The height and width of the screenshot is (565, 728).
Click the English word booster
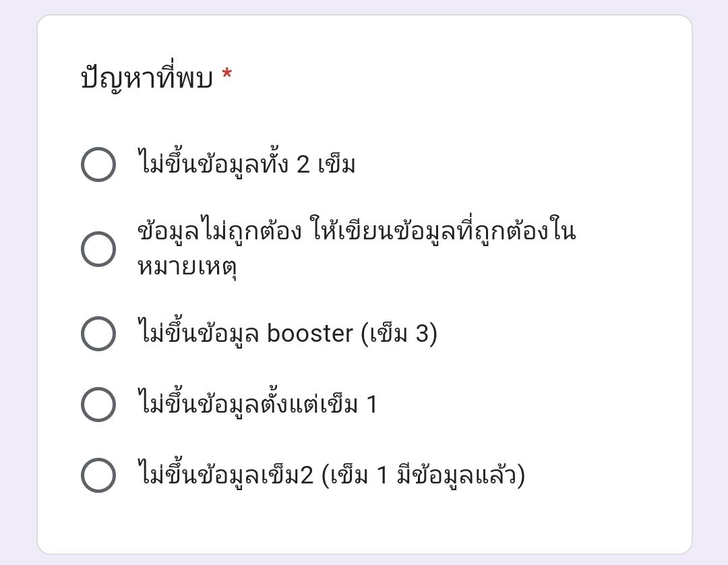pos(310,333)
